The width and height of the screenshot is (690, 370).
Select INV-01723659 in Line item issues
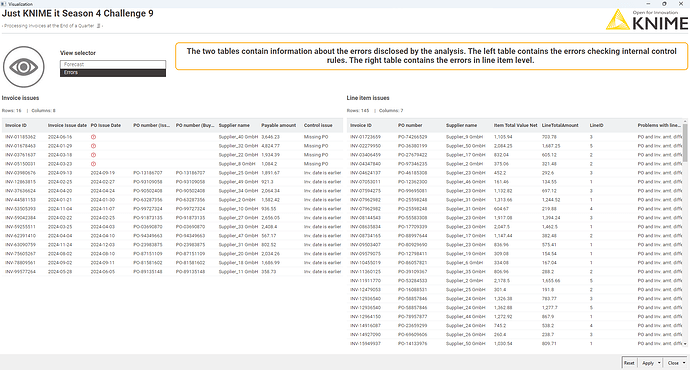click(x=366, y=137)
